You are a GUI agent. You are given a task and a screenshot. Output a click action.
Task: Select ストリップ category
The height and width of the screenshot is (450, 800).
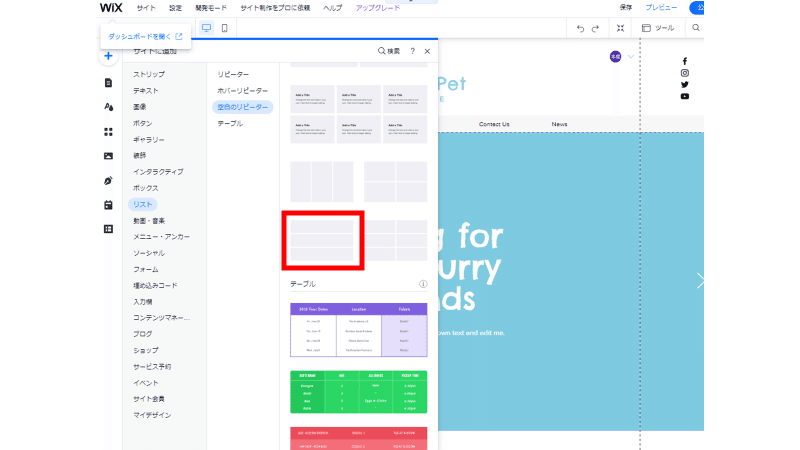click(x=149, y=74)
